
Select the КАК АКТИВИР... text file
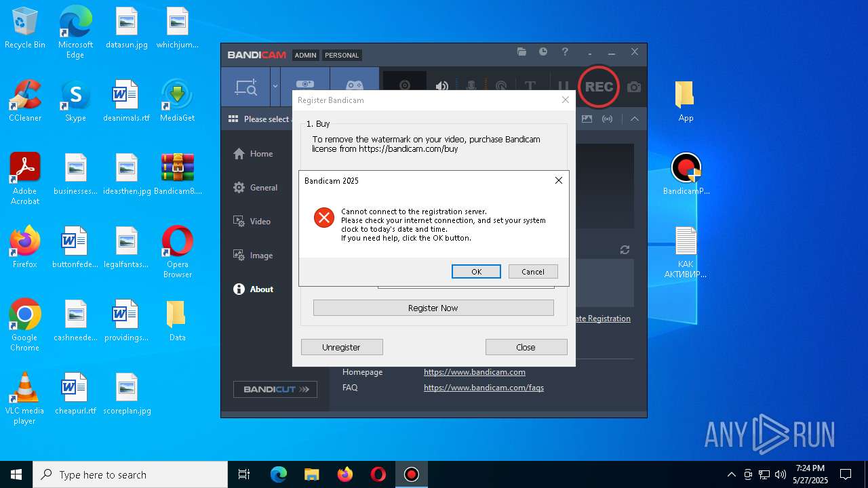(x=686, y=252)
